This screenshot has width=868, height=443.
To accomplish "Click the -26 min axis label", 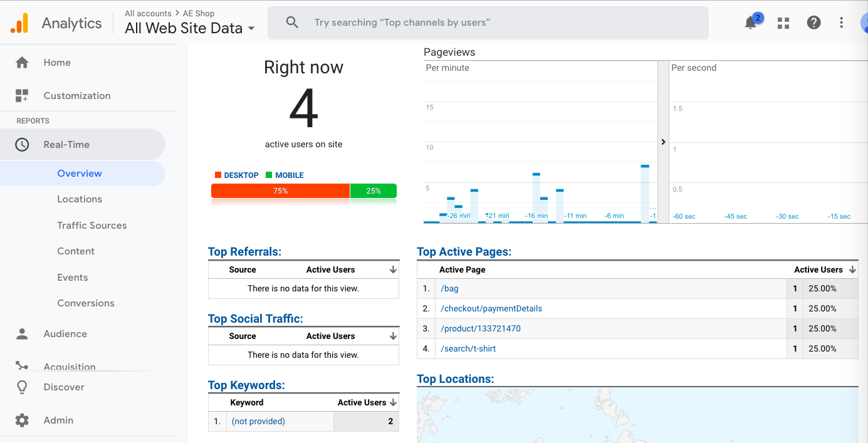I will (459, 216).
